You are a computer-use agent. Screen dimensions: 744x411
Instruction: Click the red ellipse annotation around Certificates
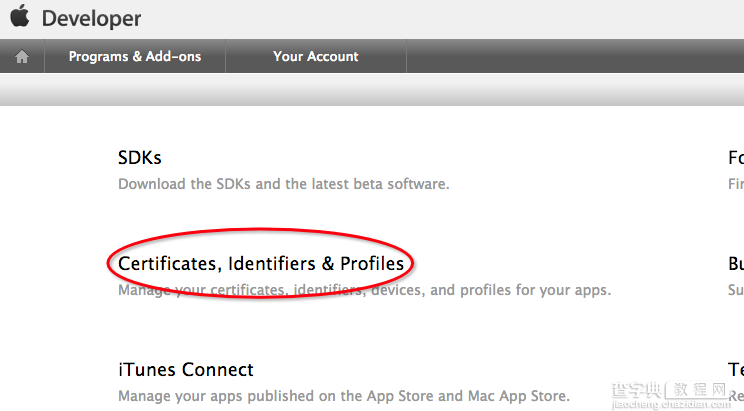coord(260,263)
